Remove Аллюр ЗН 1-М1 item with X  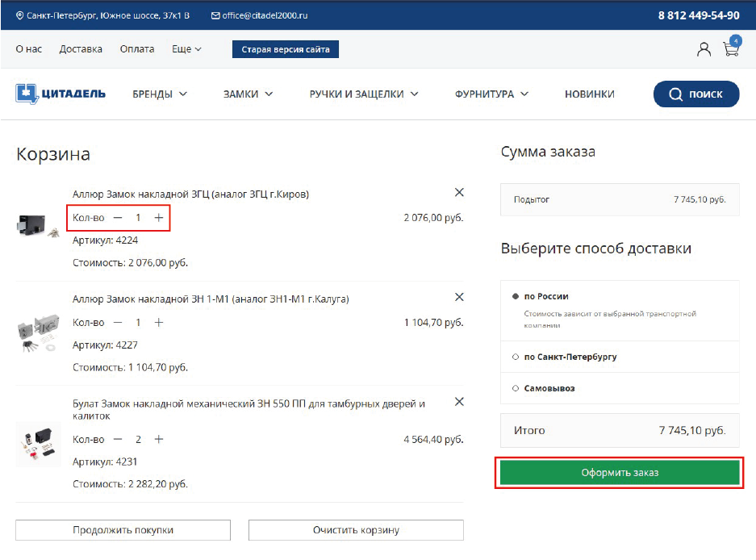click(x=459, y=297)
